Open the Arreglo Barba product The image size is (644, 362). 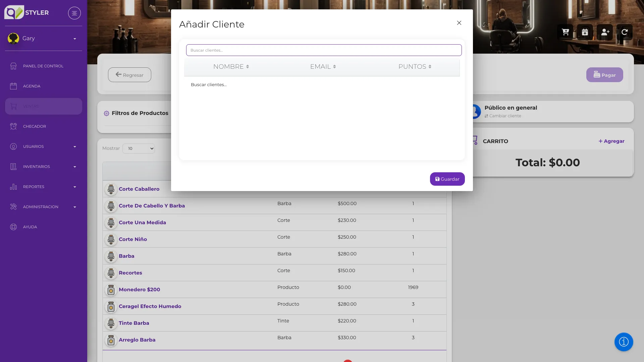coord(137,340)
